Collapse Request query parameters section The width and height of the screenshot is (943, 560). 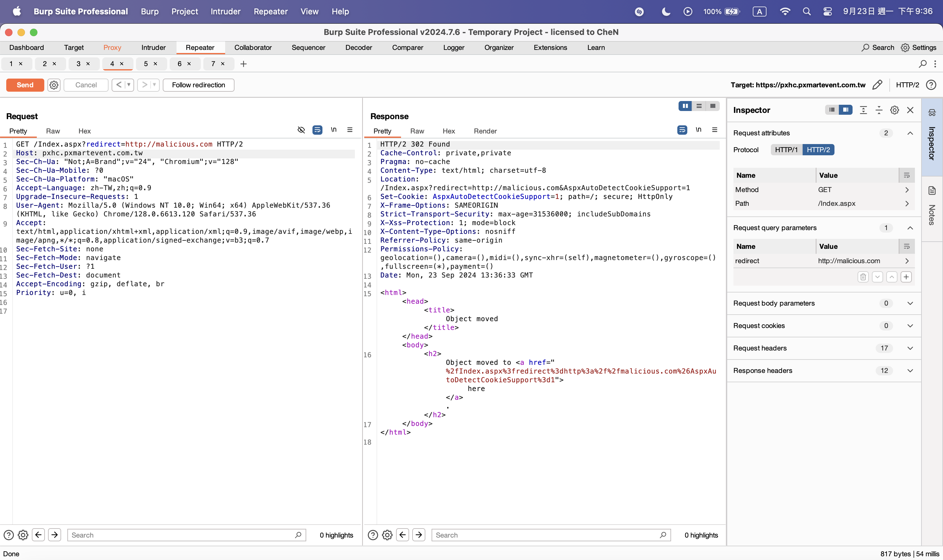910,228
